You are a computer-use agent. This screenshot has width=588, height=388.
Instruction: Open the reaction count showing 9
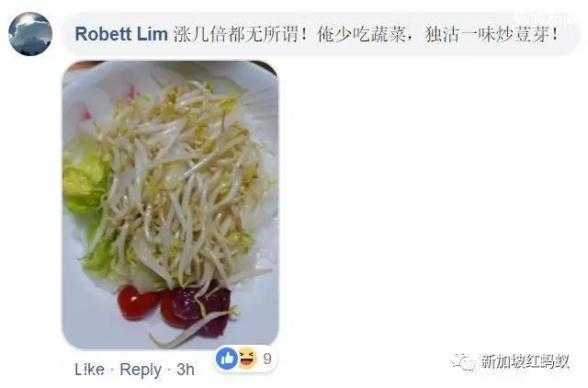click(267, 359)
